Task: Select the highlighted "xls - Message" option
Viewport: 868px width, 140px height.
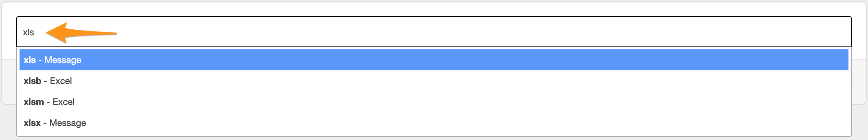Action: point(52,60)
